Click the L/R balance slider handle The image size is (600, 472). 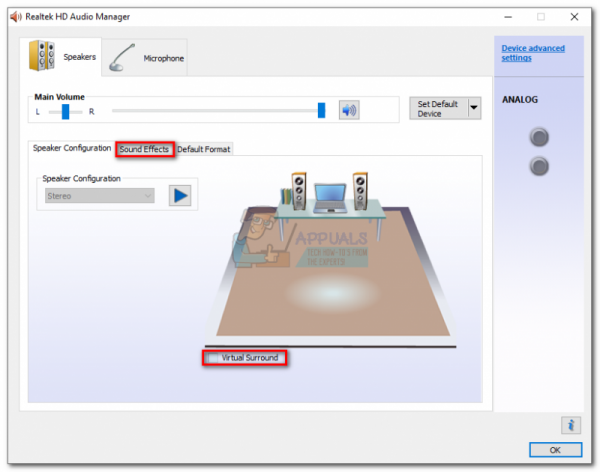[66, 111]
